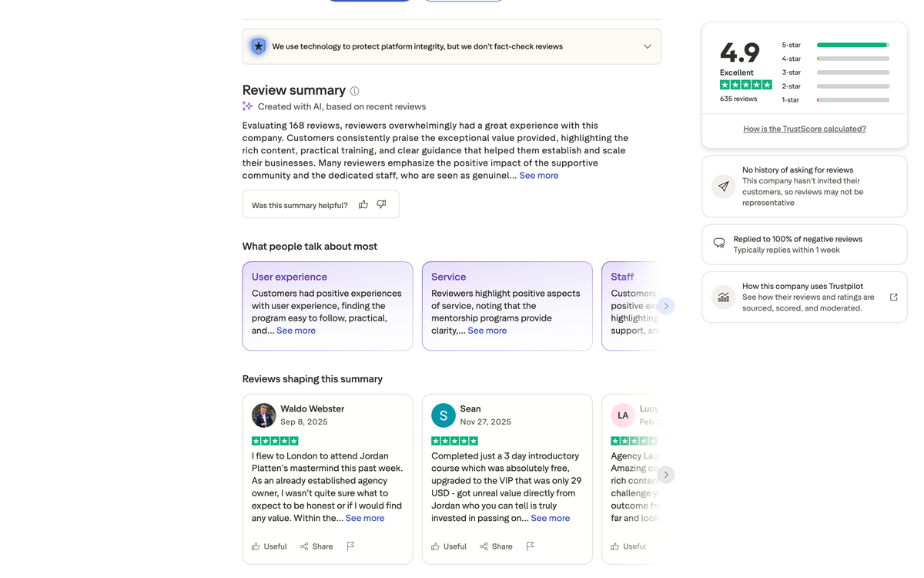Open the Staff topic card

(x=631, y=306)
